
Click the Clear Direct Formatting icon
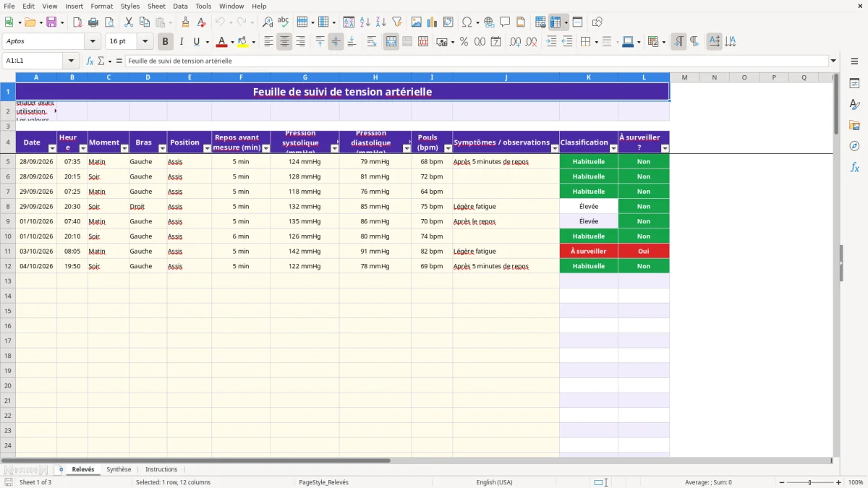[202, 22]
